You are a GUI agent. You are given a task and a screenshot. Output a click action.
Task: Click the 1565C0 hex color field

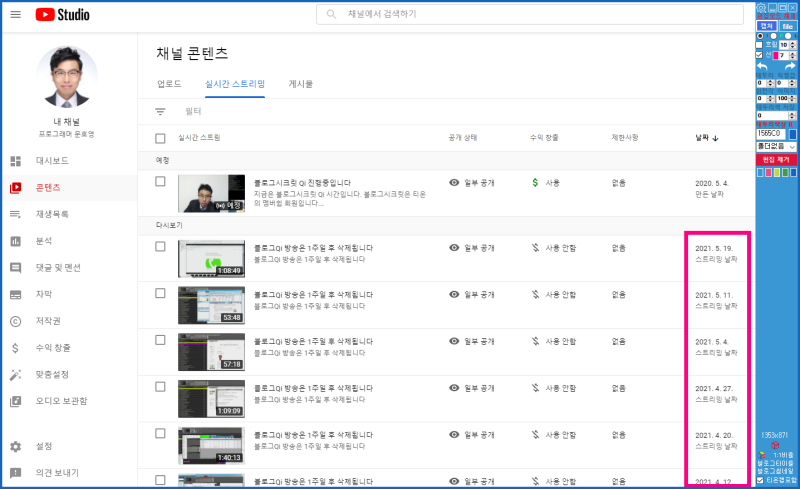[771, 134]
